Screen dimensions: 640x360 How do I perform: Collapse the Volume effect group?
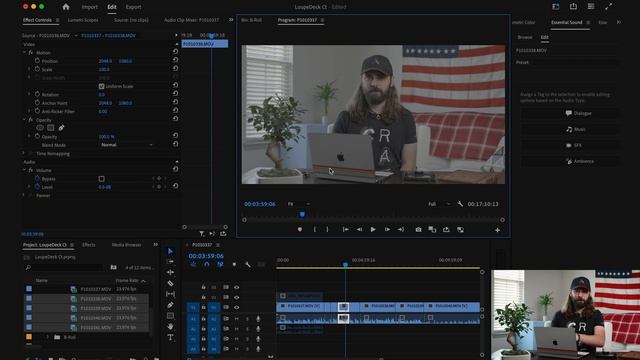24,170
